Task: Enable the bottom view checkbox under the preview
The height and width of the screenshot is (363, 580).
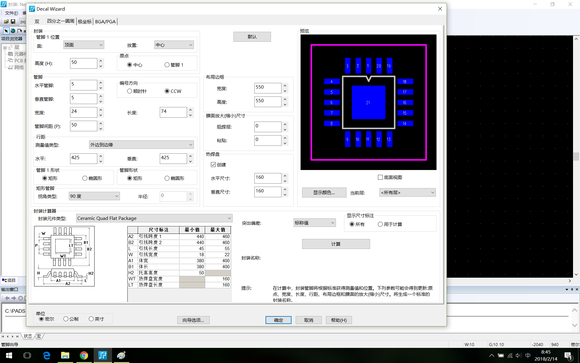Action: point(380,177)
